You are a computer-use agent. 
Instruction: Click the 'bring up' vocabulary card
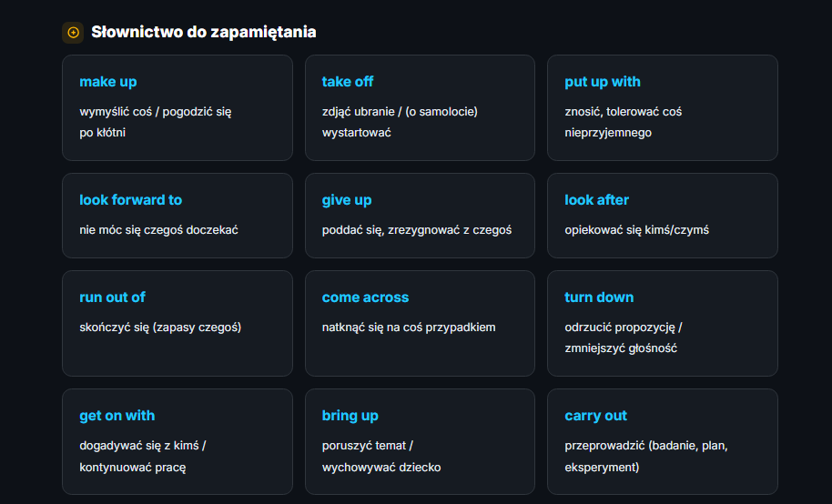[x=420, y=442]
